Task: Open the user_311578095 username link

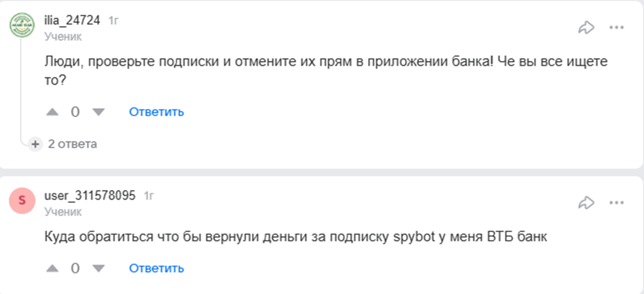Action: tap(89, 196)
